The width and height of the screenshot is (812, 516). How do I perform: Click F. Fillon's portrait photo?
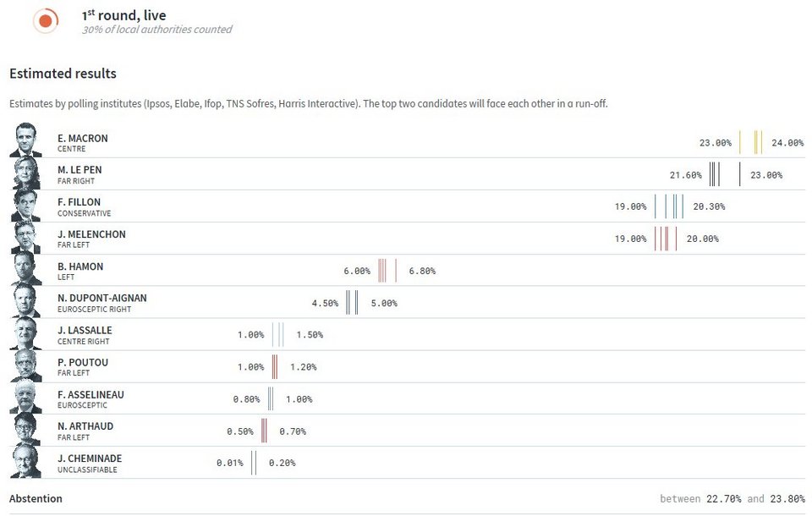[26, 205]
